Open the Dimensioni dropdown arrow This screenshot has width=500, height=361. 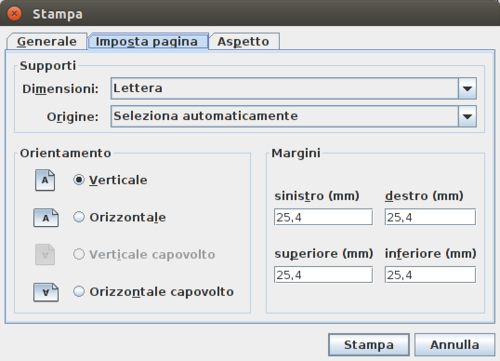467,89
